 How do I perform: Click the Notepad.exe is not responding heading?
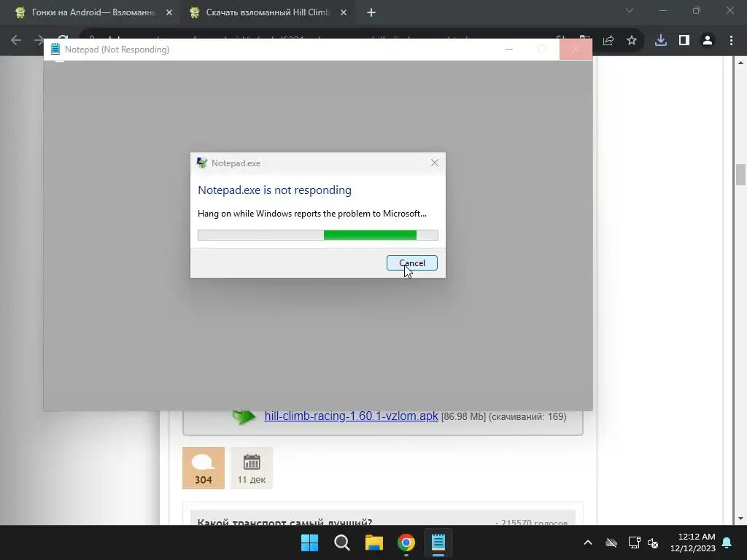click(x=274, y=190)
